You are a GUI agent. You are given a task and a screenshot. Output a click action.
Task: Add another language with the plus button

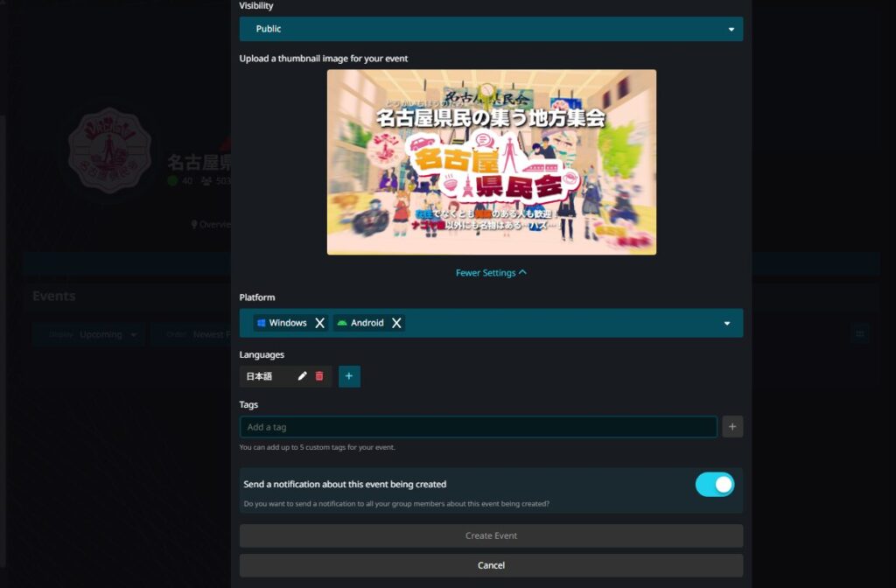pos(349,376)
